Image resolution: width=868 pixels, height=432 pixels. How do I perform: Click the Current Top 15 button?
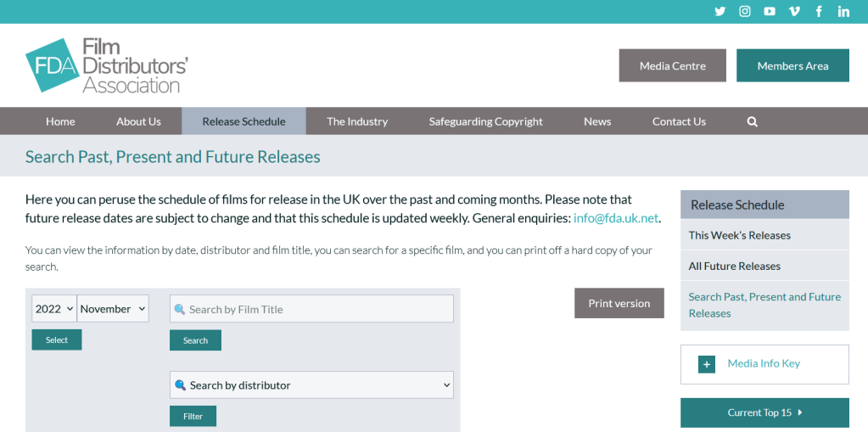[764, 412]
